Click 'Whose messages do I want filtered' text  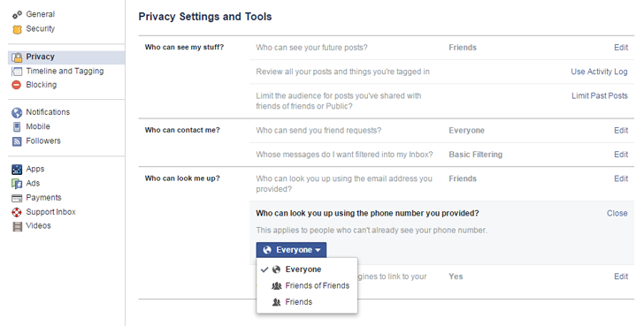point(345,155)
